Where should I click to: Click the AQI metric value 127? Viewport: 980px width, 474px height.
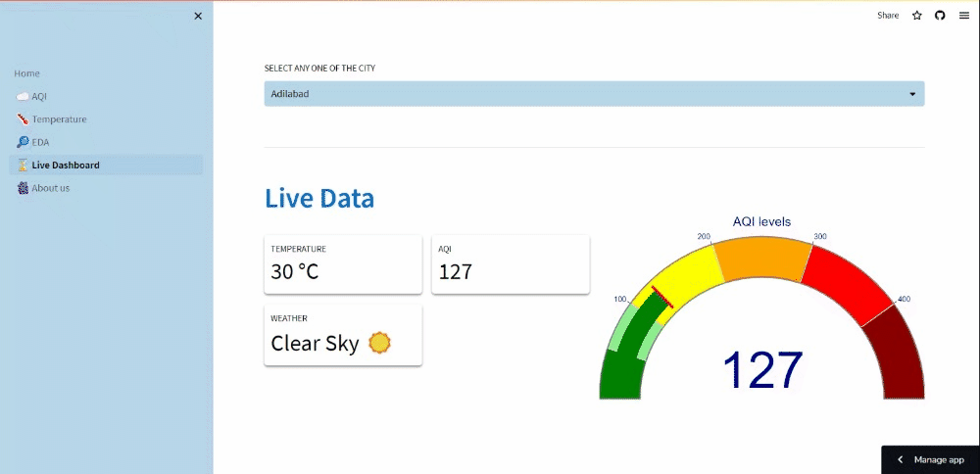455,272
